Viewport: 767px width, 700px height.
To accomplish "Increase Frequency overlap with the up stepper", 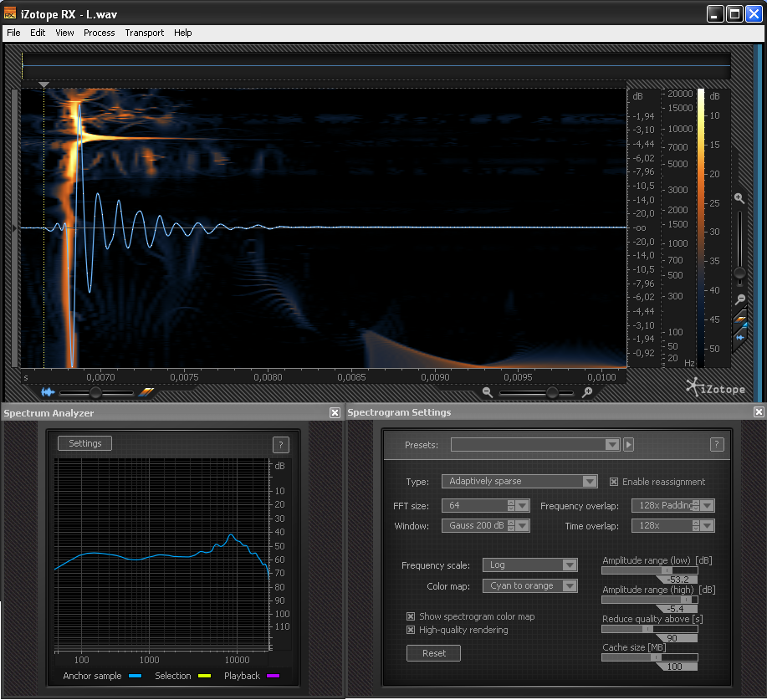I will click(x=696, y=503).
